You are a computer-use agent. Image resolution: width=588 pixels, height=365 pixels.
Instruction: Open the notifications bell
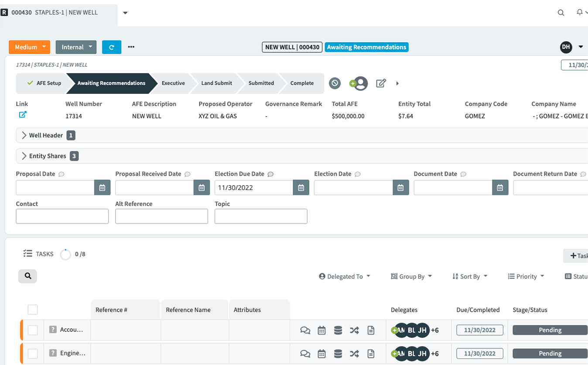(x=580, y=12)
